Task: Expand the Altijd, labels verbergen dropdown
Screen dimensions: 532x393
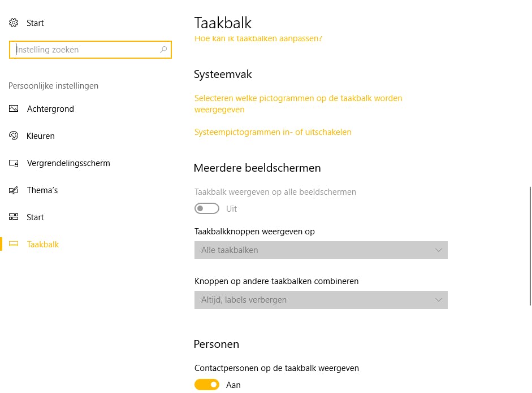Action: pyautogui.click(x=321, y=300)
